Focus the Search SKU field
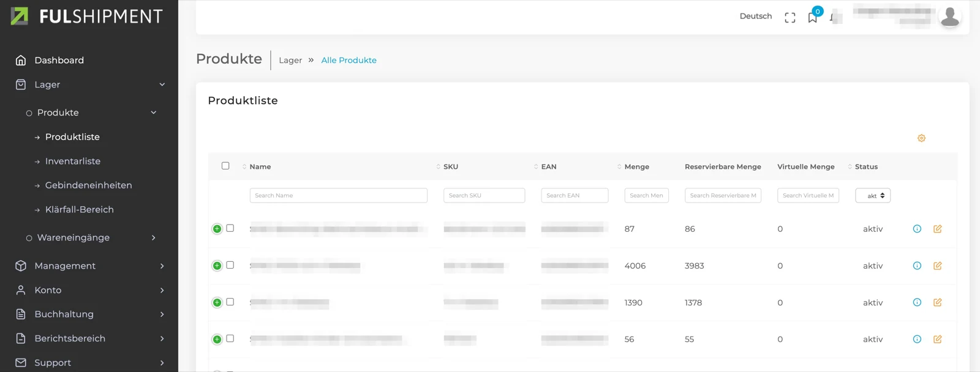Image resolution: width=980 pixels, height=372 pixels. [484, 195]
